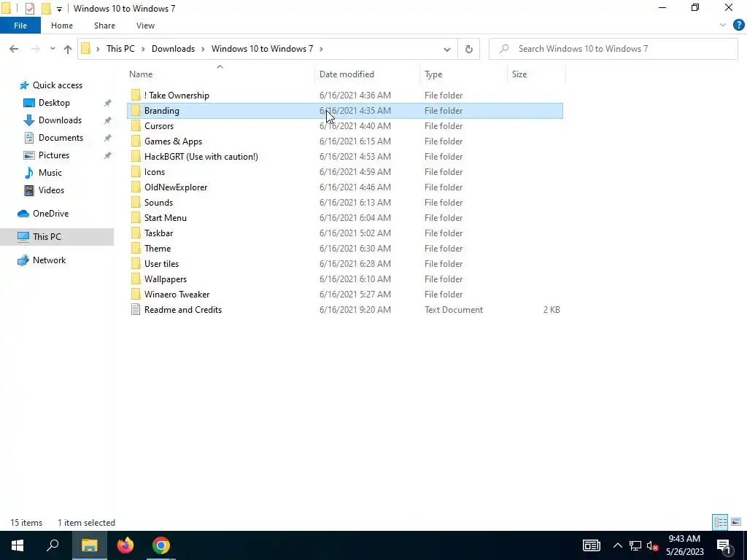This screenshot has width=747, height=560.
Task: Click File Explorer on the taskbar
Action: [89, 545]
